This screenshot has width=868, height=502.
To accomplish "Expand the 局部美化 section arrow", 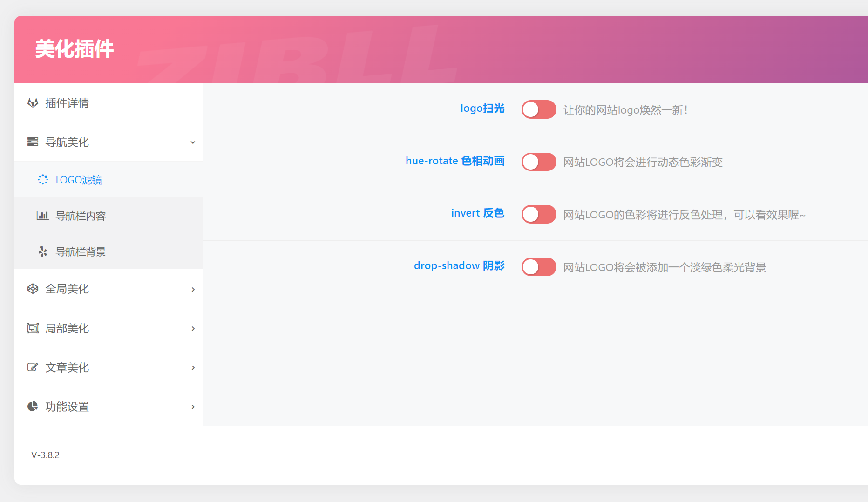I will tap(193, 329).
